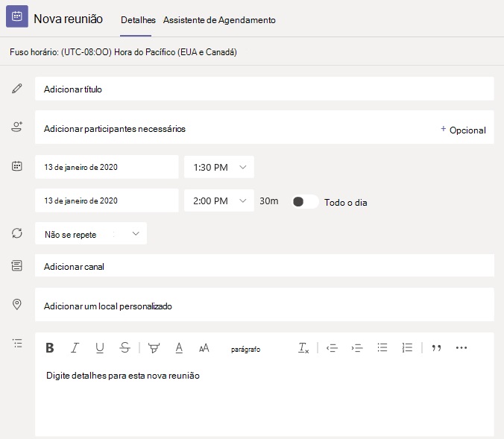Open the font size option
The image size is (504, 439).
pyautogui.click(x=204, y=347)
